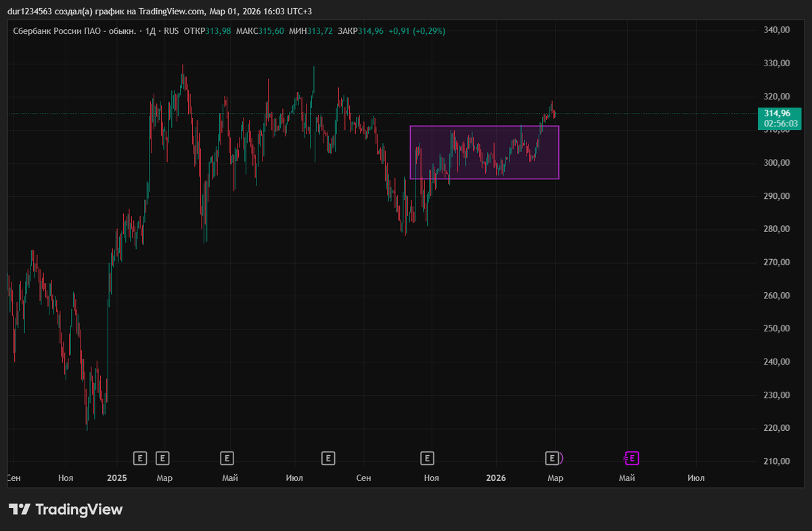
Task: Click the 230,00 price axis label
Action: point(776,395)
